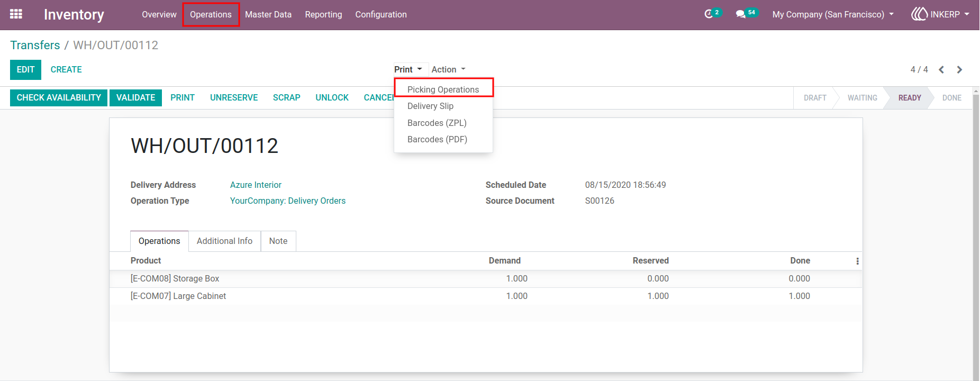This screenshot has width=980, height=381.
Task: Open YourCompany: Delivery Orders link
Action: point(287,201)
